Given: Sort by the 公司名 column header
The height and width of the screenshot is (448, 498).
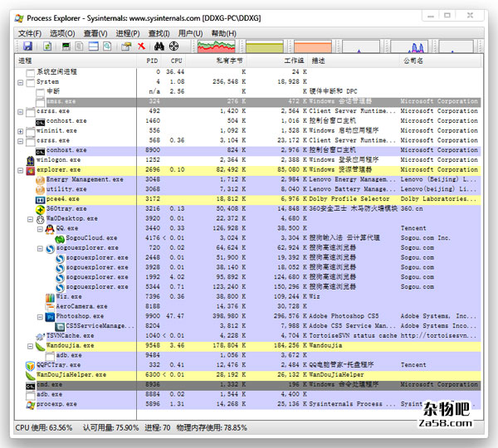Looking at the screenshot, I should pyautogui.click(x=441, y=61).
